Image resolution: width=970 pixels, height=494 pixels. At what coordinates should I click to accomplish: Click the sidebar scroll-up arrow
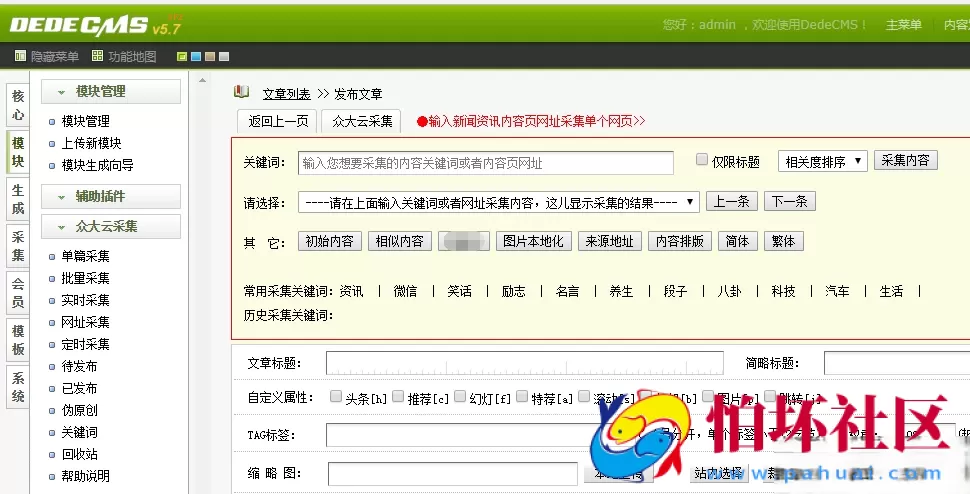202,80
